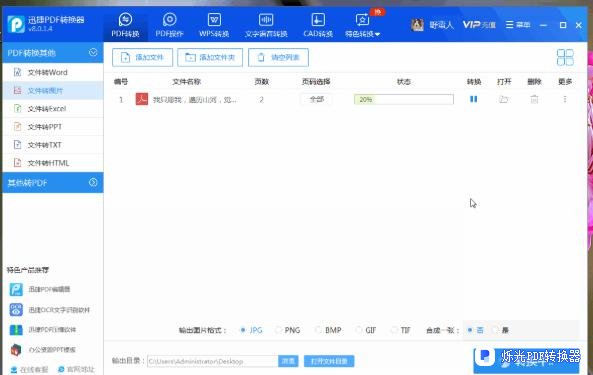Click the 文件名称 column header
The height and width of the screenshot is (375, 593).
[186, 82]
